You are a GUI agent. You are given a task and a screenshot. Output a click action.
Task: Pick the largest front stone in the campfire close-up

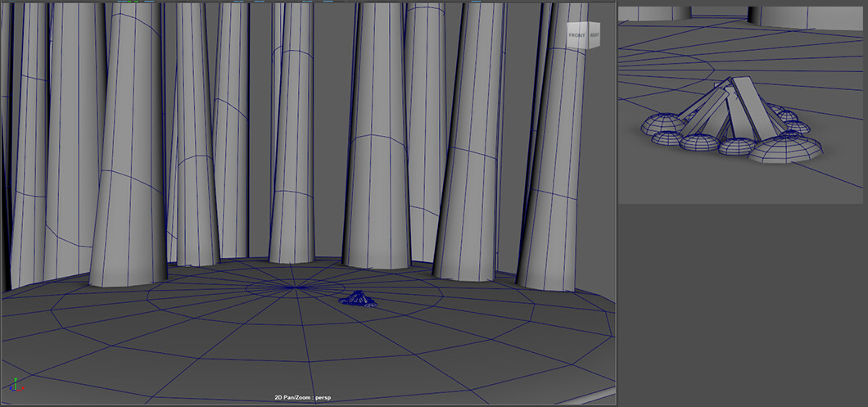(784, 149)
